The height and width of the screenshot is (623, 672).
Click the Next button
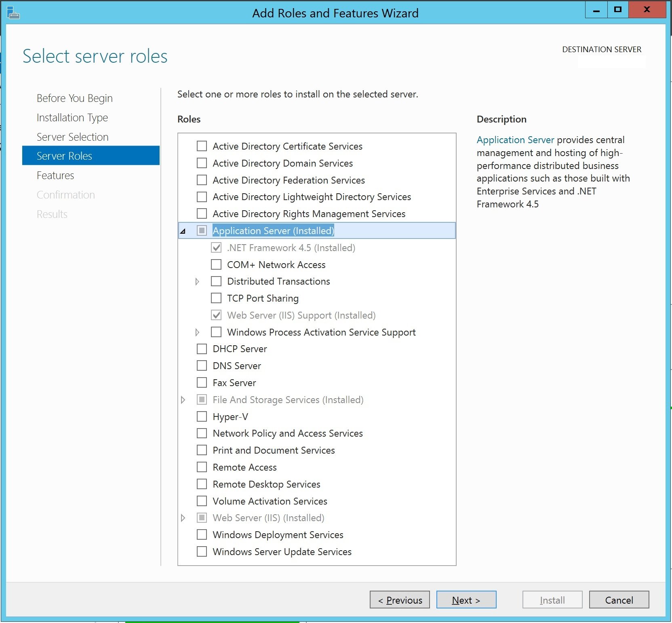[466, 600]
